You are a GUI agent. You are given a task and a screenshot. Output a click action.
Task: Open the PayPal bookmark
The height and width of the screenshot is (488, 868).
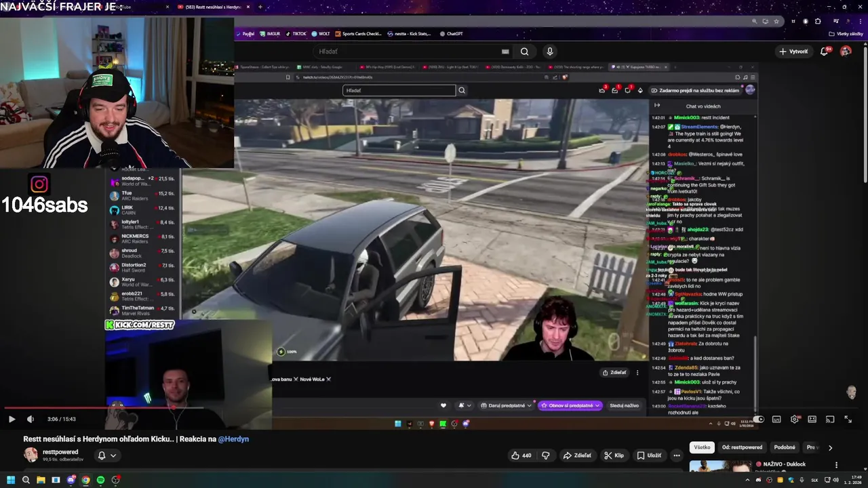pyautogui.click(x=245, y=33)
